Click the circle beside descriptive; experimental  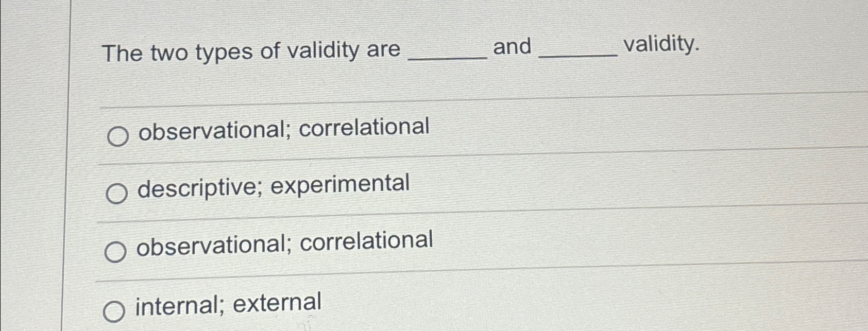coord(117,193)
